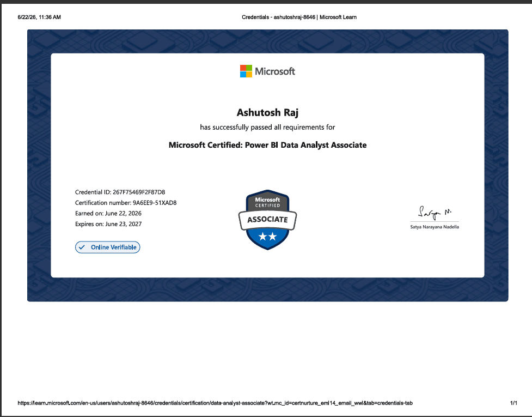The width and height of the screenshot is (532, 417).
Task: Click the Credential ID line
Action: point(120,192)
